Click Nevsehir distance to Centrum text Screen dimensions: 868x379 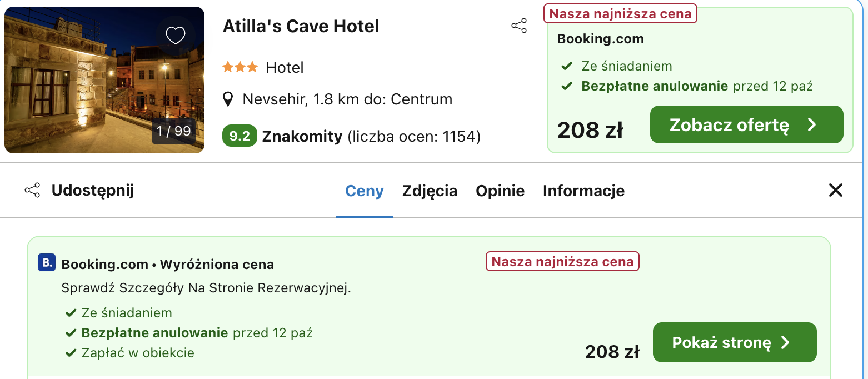coord(347,99)
